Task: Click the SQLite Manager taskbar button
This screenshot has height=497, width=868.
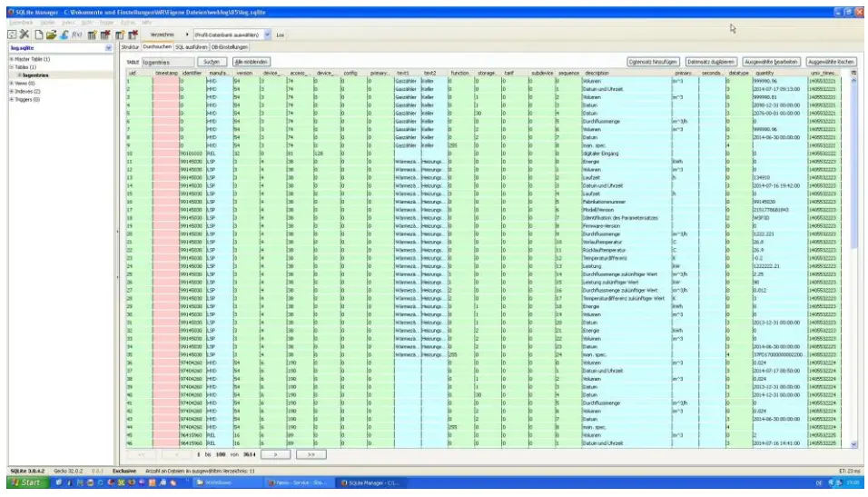Action: 370,483
